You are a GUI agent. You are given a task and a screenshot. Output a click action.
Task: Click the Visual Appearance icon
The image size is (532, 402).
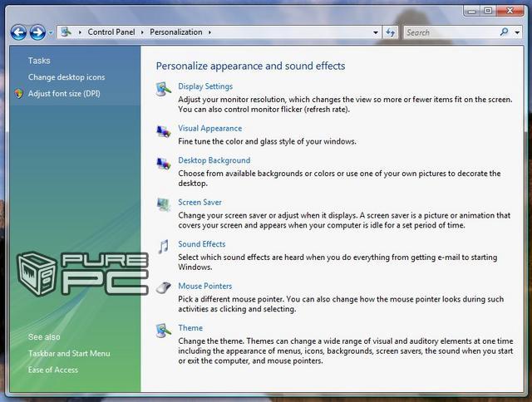(x=164, y=130)
